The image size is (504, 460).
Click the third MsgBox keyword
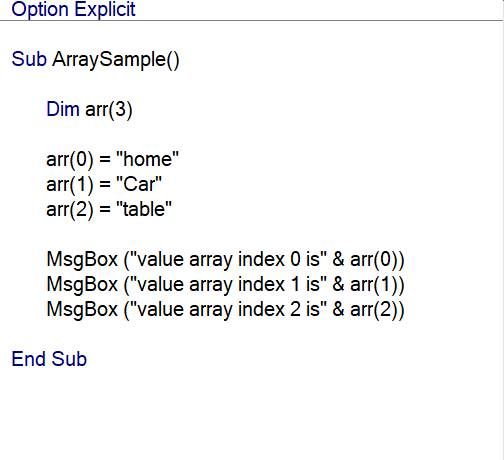(82, 310)
